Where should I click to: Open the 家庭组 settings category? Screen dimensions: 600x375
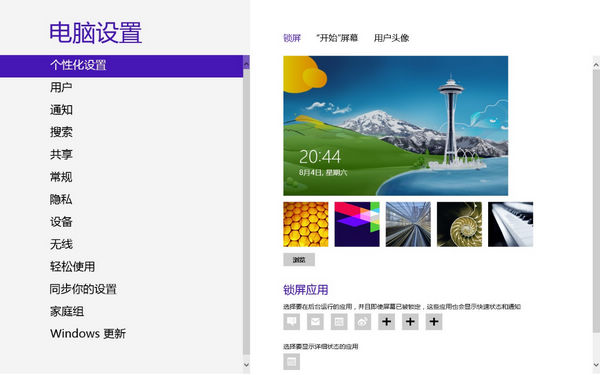click(x=67, y=311)
